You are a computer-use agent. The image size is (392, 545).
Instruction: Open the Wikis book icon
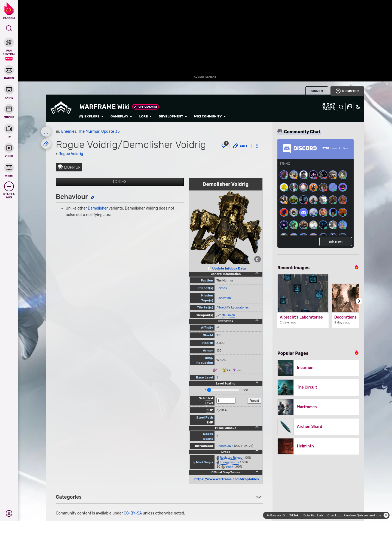9,168
